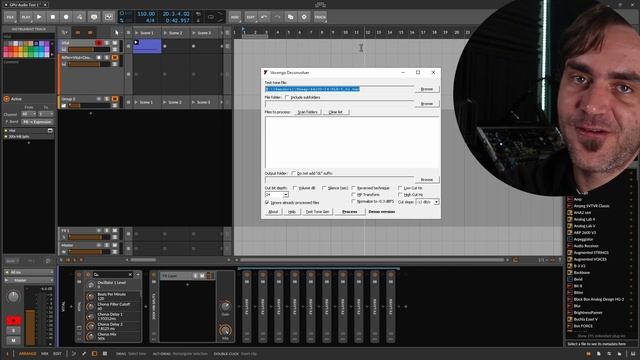
Task: Switch to the ARRANGE view tab
Action: [x=28, y=354]
